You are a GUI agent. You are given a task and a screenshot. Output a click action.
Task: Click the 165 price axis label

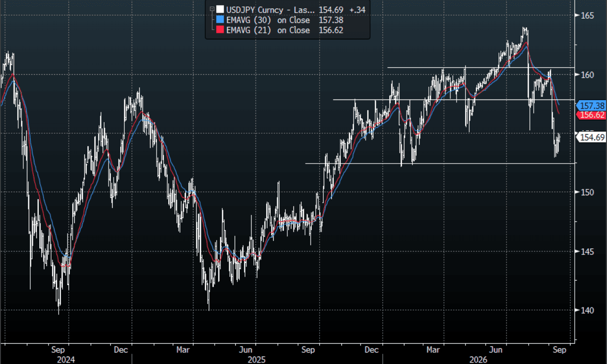pyautogui.click(x=587, y=16)
